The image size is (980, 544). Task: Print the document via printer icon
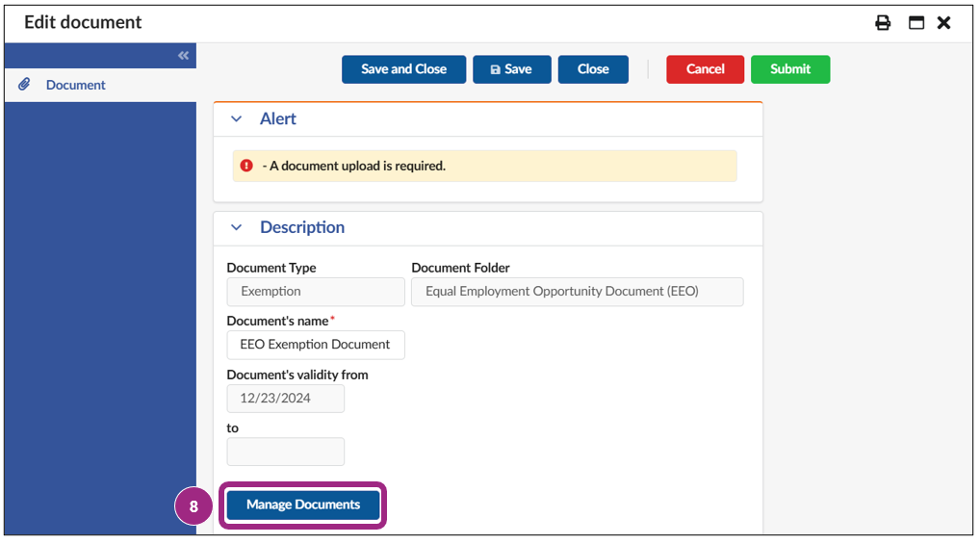coord(883,23)
